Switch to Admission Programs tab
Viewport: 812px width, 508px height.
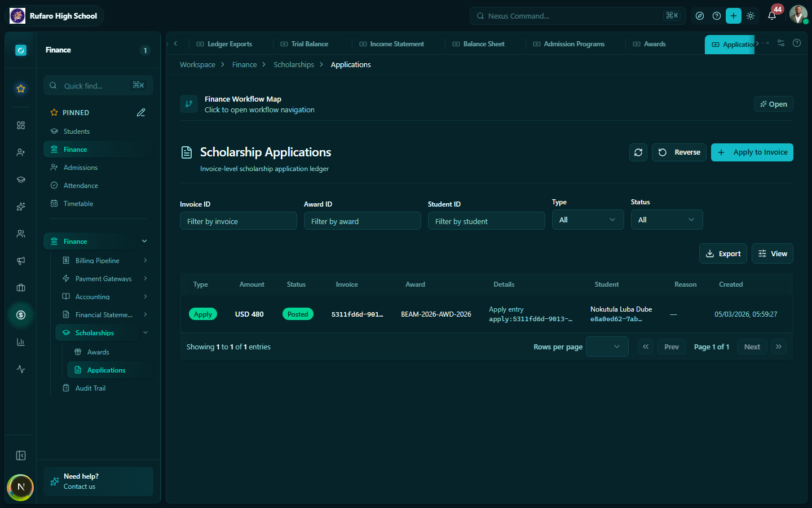point(569,44)
